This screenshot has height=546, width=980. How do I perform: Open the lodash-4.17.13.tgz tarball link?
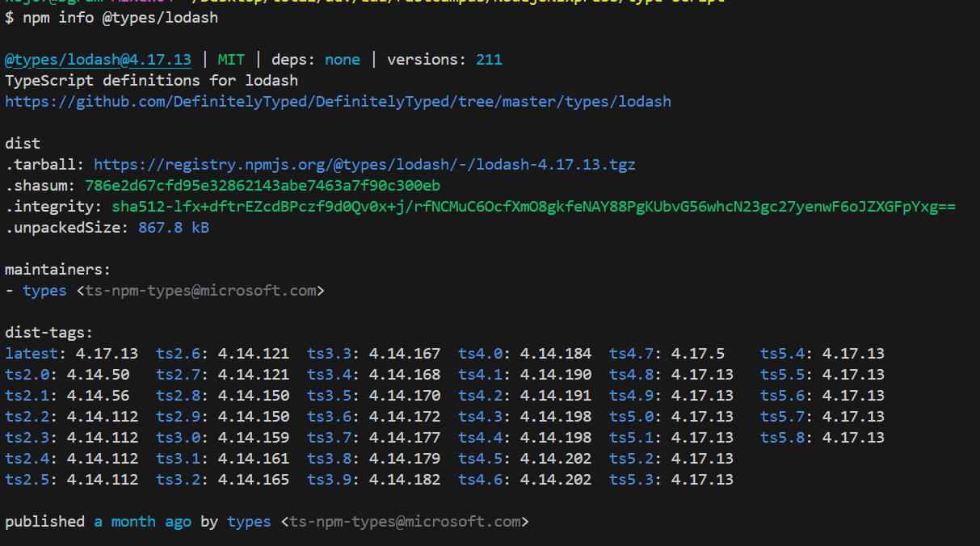click(x=364, y=165)
